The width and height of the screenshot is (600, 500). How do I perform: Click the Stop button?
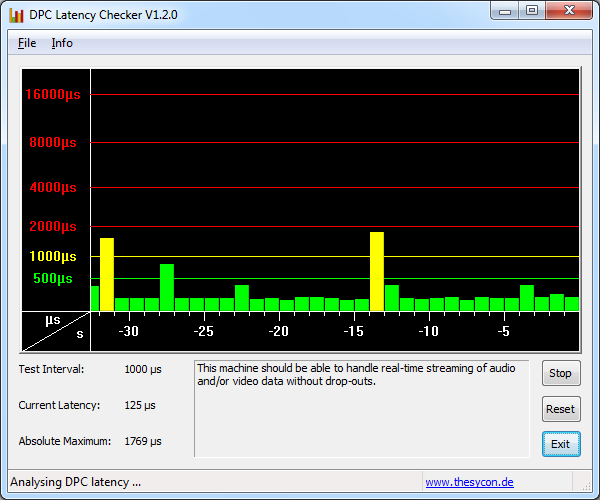click(x=561, y=373)
